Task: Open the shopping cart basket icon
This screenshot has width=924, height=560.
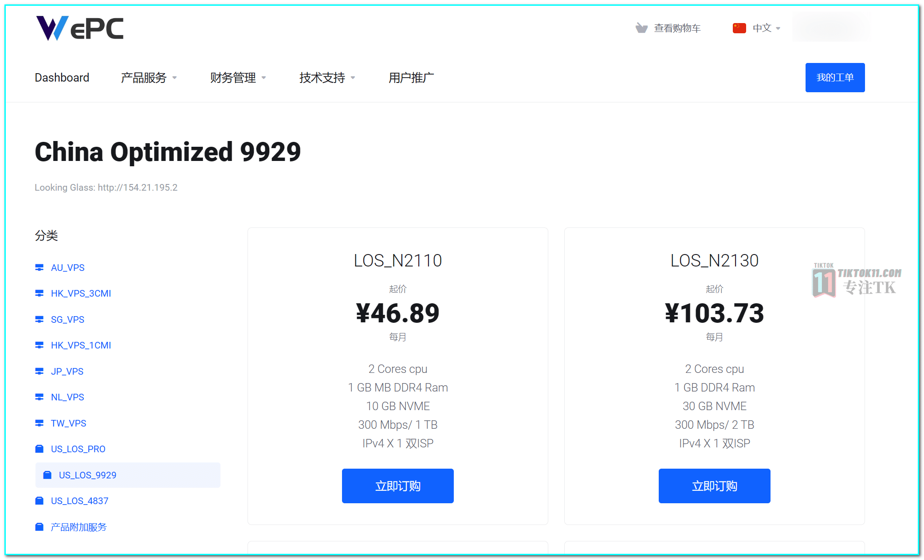Action: [x=641, y=28]
